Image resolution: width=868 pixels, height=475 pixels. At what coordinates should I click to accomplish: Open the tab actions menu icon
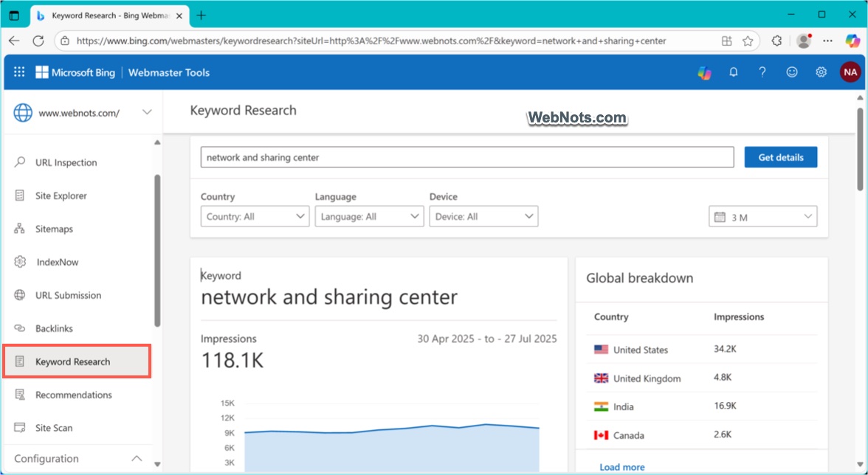(x=15, y=15)
